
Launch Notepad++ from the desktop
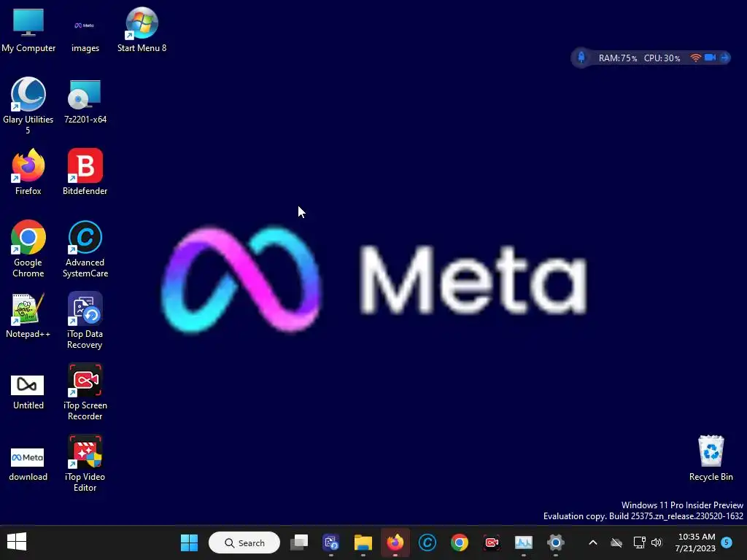28,316
